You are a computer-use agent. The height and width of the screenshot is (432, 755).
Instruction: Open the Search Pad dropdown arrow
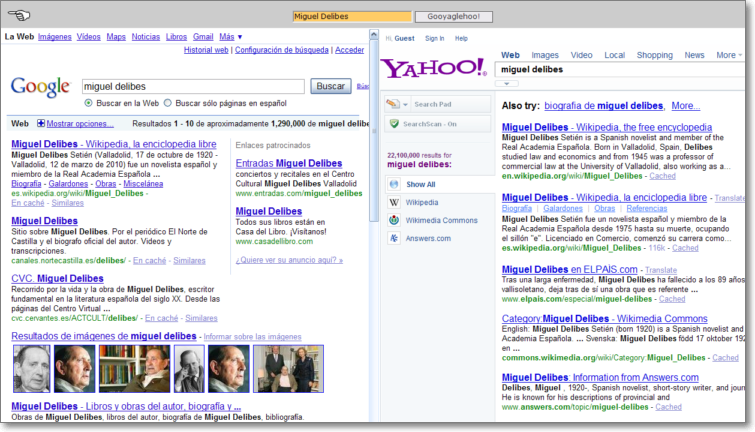[405, 104]
